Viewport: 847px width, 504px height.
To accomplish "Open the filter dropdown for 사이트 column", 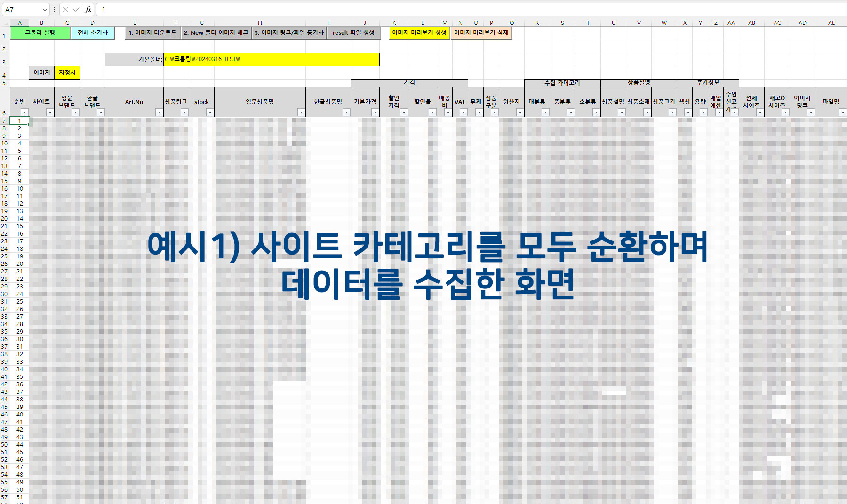I will click(50, 112).
